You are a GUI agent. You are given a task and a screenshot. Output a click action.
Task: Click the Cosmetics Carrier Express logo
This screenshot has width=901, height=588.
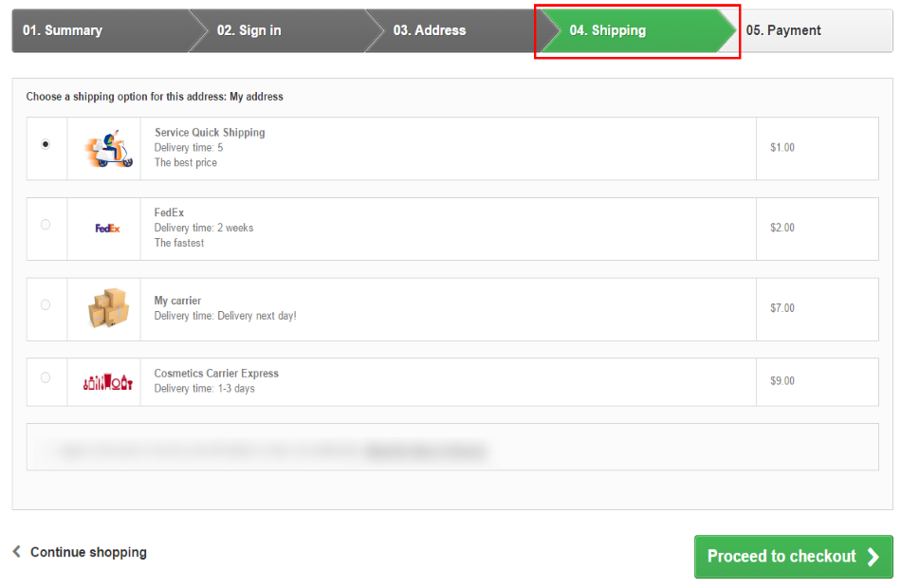[108, 381]
